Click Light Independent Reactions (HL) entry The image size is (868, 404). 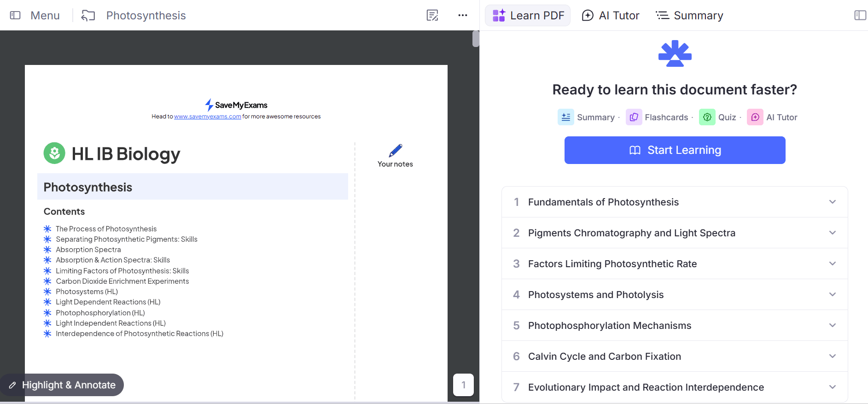[x=111, y=323]
